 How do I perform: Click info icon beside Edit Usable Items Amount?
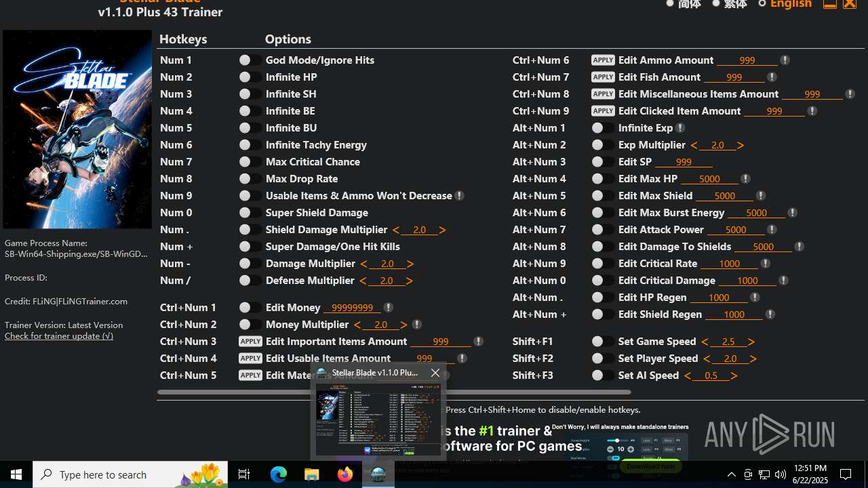click(x=462, y=359)
